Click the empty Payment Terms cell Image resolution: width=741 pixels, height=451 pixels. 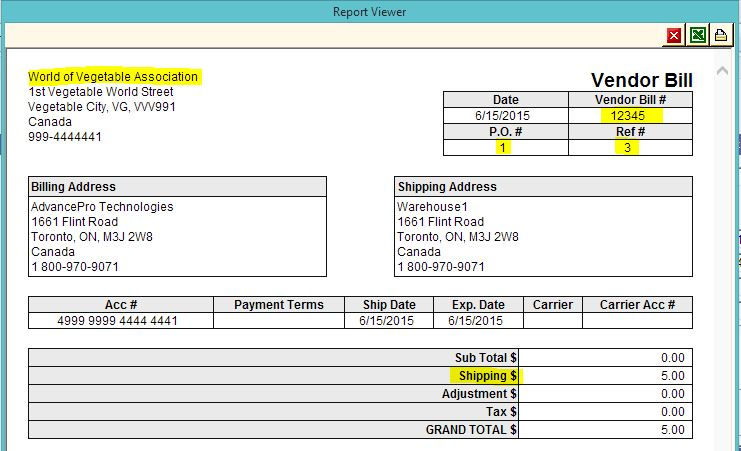coord(278,321)
